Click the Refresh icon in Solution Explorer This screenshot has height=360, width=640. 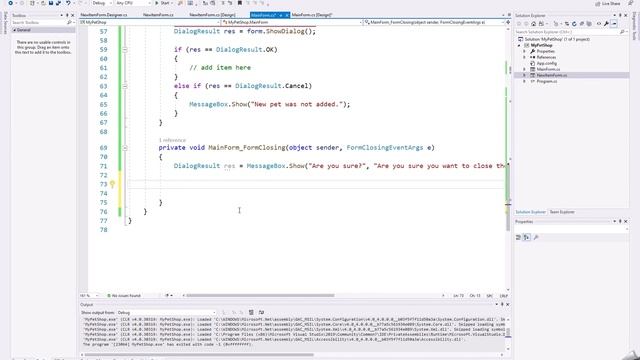pos(574,24)
